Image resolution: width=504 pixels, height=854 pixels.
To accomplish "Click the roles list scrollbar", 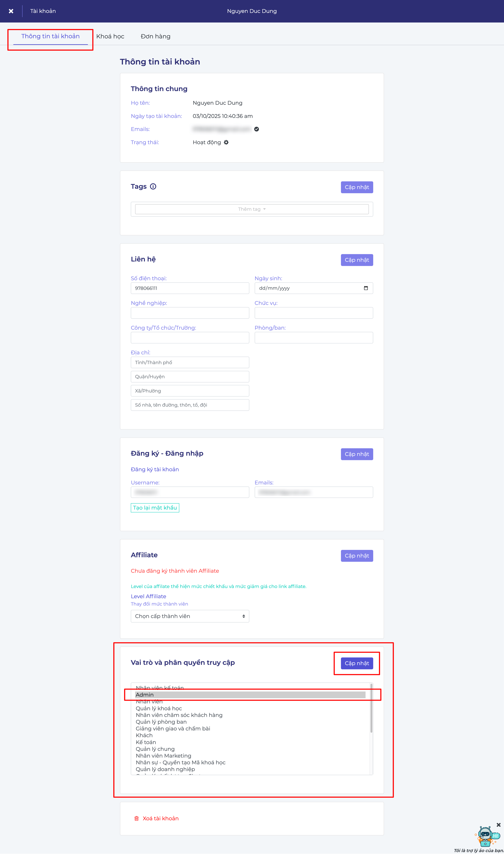I will pos(371,708).
